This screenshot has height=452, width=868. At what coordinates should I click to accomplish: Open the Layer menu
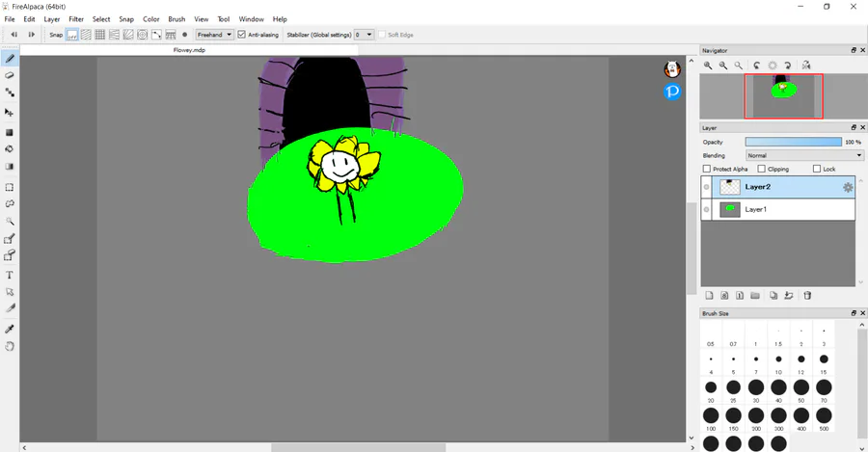[x=52, y=19]
